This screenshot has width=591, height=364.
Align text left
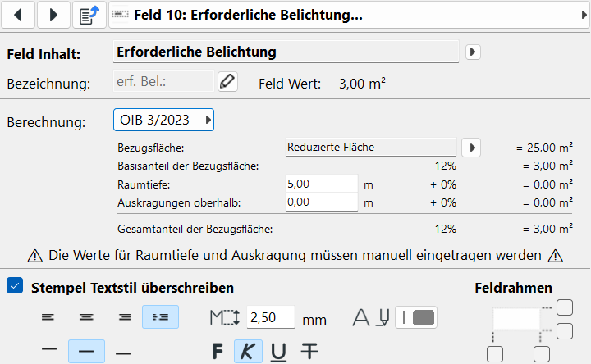click(x=48, y=317)
